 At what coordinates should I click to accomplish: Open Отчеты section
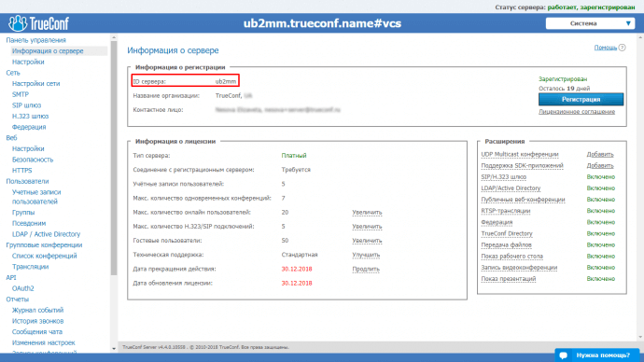pyautogui.click(x=17, y=299)
